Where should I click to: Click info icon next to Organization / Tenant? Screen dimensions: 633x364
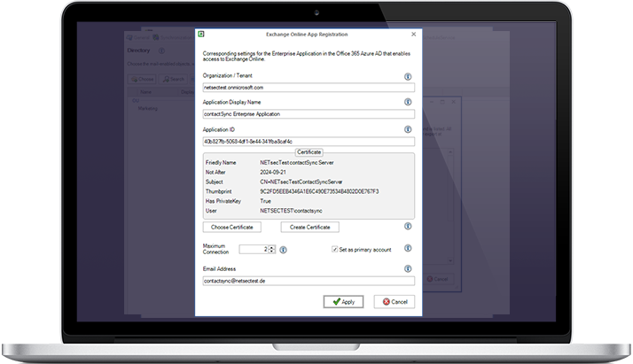(408, 76)
